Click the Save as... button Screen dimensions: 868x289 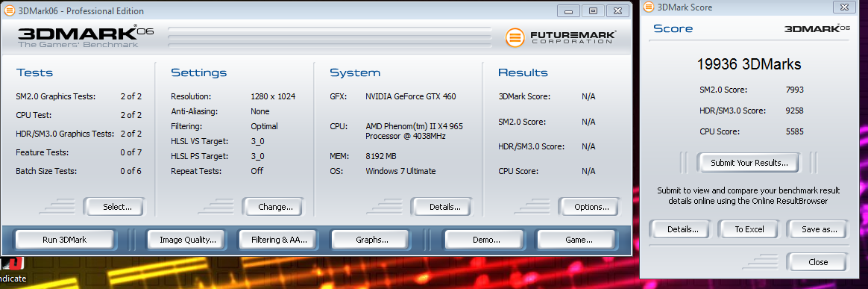[x=817, y=229]
